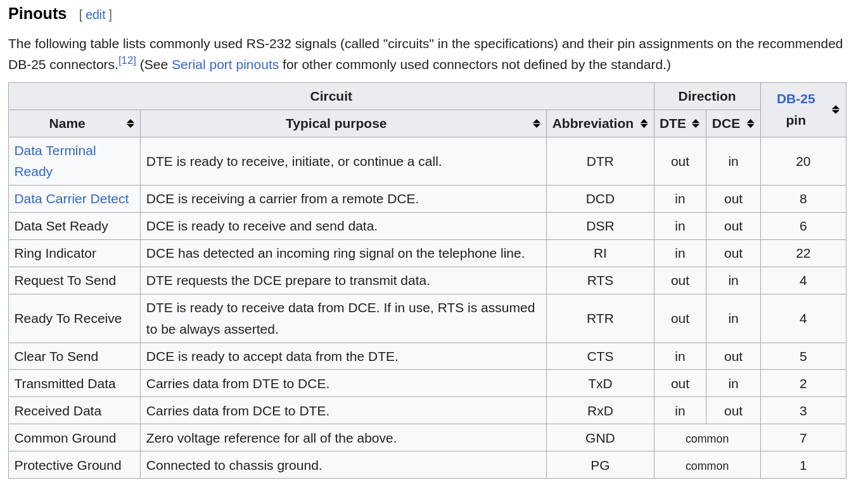Sort by Typical purpose column arrows
The width and height of the screenshot is (868, 492).
tap(537, 123)
